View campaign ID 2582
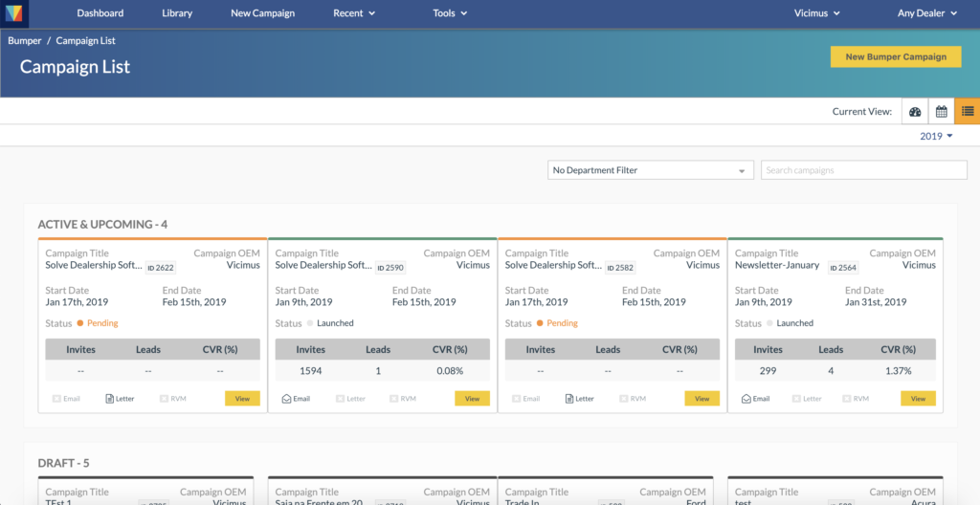980x505 pixels. 702,399
